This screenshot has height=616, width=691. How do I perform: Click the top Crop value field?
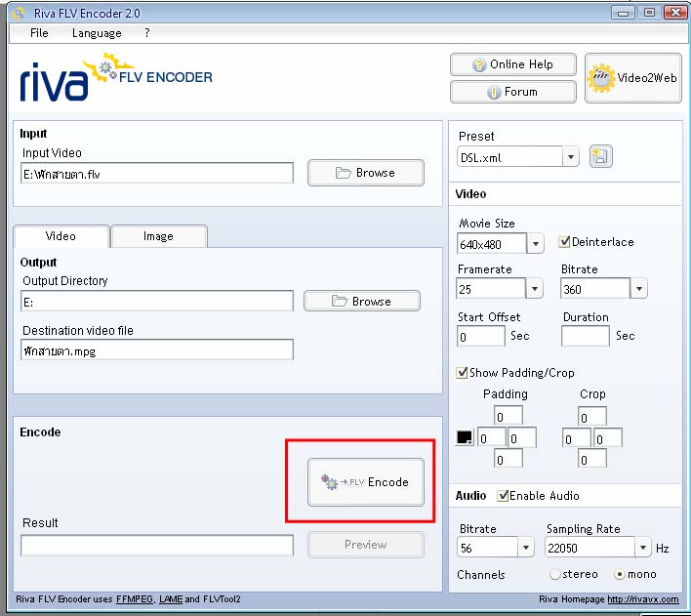(x=591, y=416)
